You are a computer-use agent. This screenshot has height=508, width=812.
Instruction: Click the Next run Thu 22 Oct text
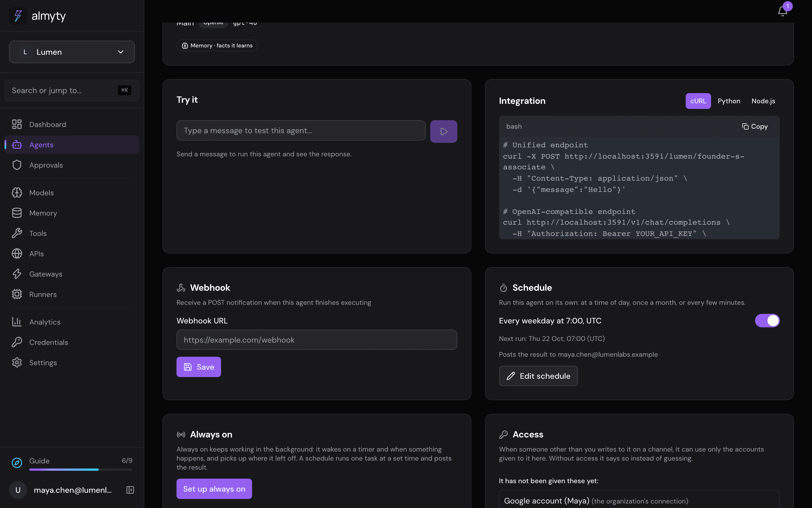(x=551, y=339)
